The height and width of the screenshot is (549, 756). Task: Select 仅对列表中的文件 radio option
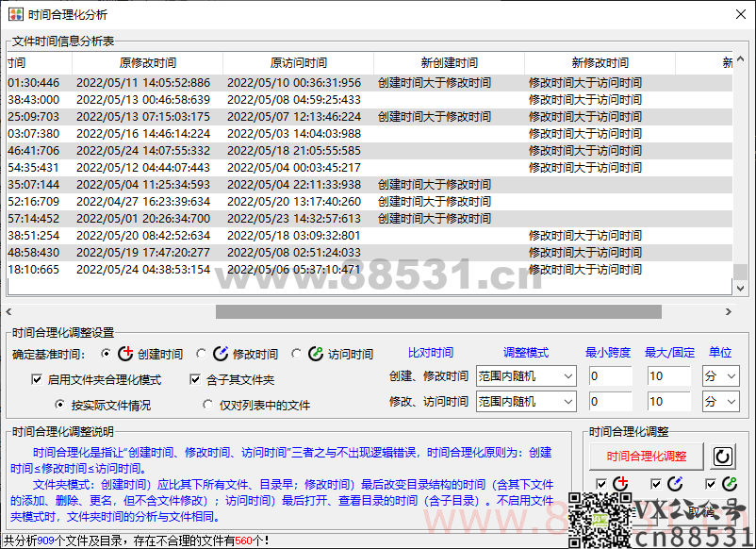pyautogui.click(x=207, y=405)
